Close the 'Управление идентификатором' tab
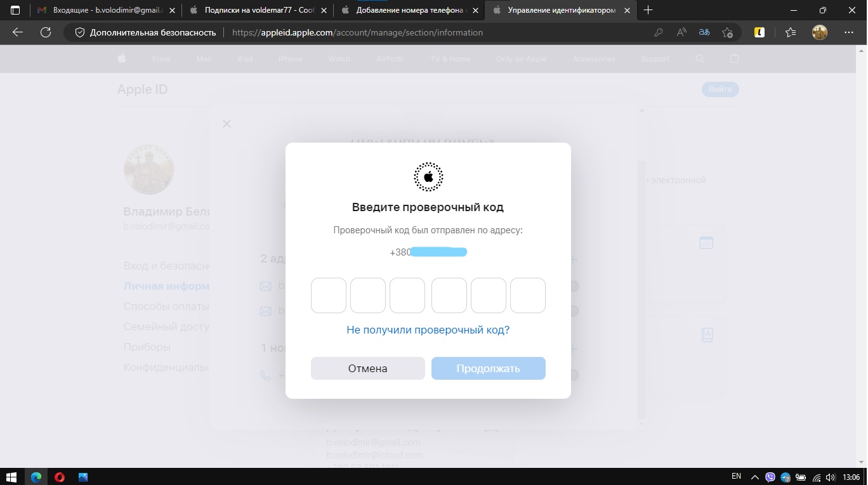The width and height of the screenshot is (868, 485). [x=628, y=10]
